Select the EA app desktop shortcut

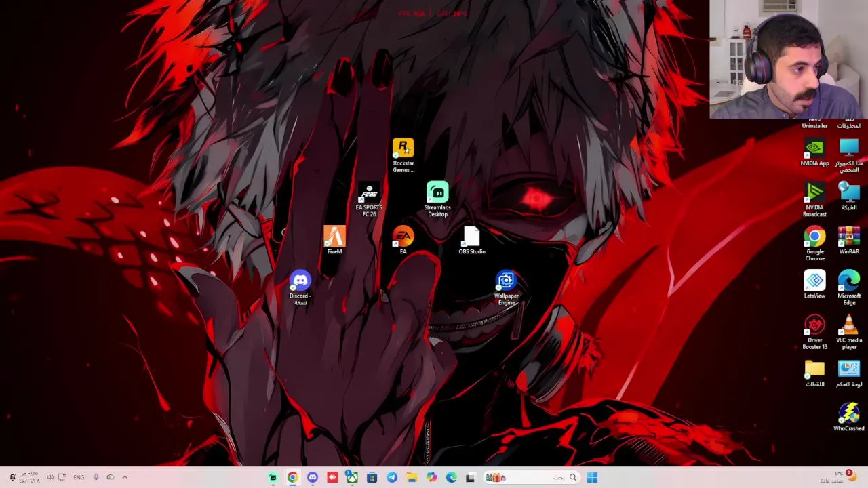[403, 241]
